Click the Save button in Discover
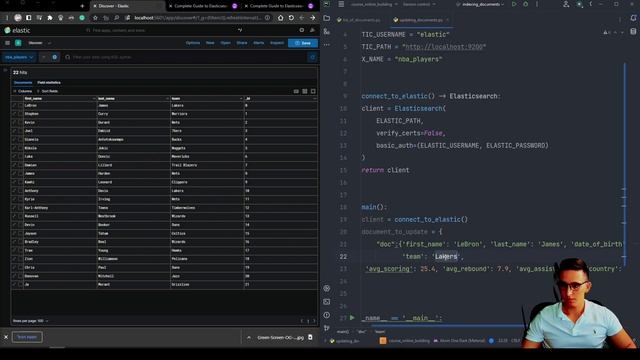Screen dimensions: 640x360 click(303, 43)
